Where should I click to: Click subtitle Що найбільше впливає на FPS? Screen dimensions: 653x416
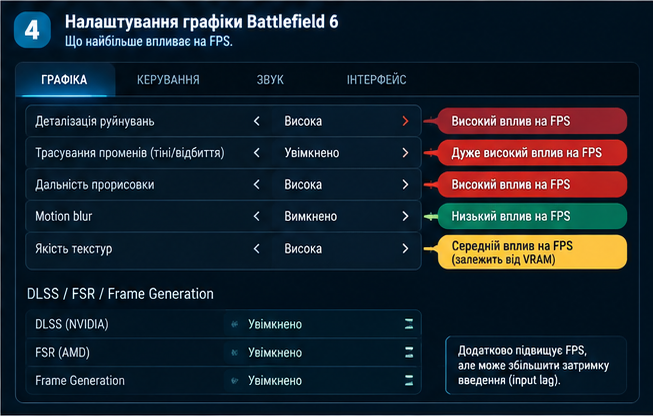(x=149, y=42)
